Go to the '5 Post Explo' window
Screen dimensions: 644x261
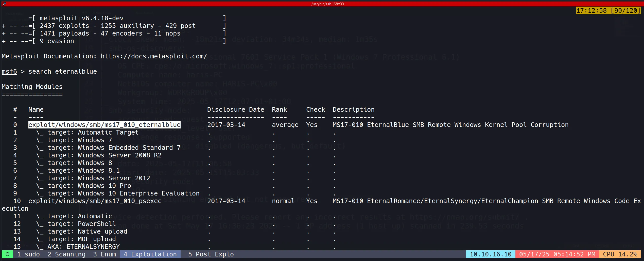click(211, 254)
